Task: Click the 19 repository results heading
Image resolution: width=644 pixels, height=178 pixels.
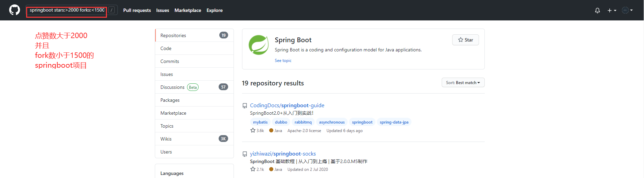Action: coord(273,83)
